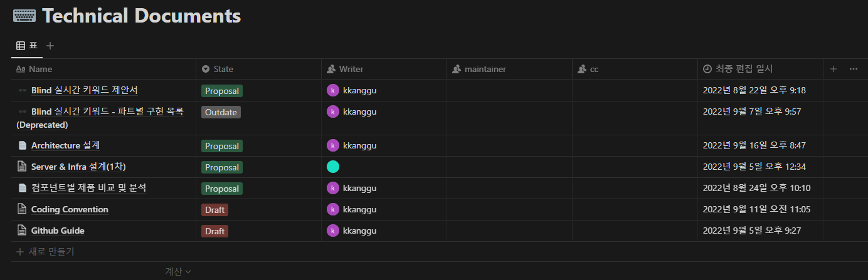The image size is (868, 280).
Task: Add a new property column with plus icon
Action: coord(834,69)
